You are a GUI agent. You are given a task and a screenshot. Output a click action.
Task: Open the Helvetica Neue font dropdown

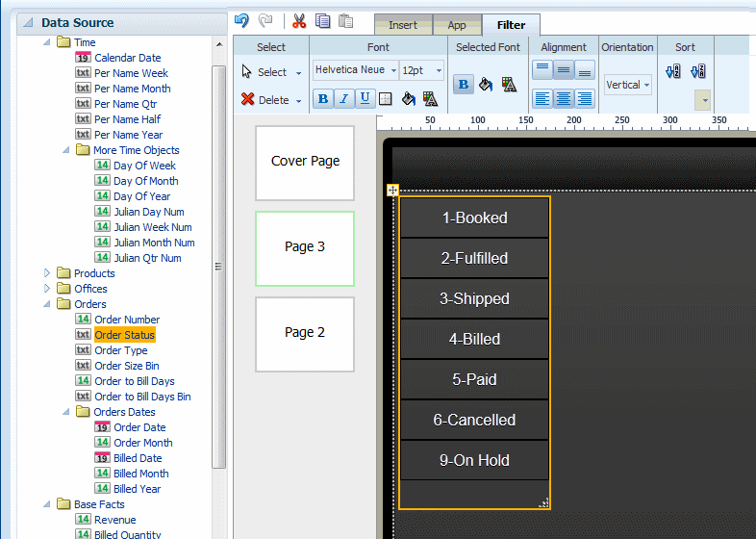[x=393, y=70]
